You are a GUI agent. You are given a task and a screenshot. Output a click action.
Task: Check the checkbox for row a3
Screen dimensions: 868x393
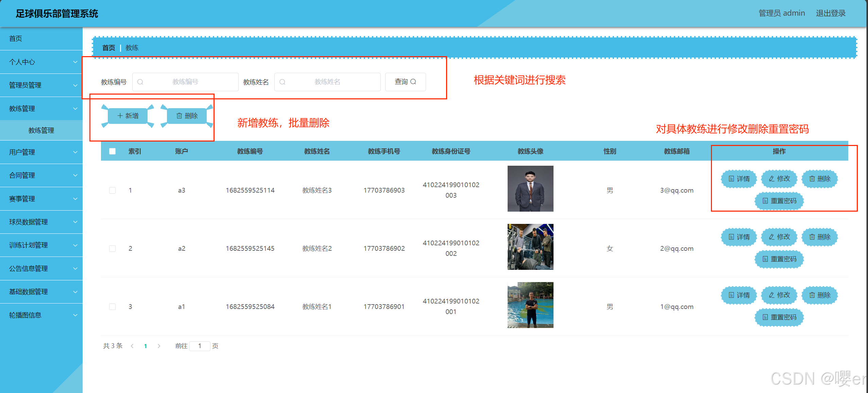click(112, 190)
